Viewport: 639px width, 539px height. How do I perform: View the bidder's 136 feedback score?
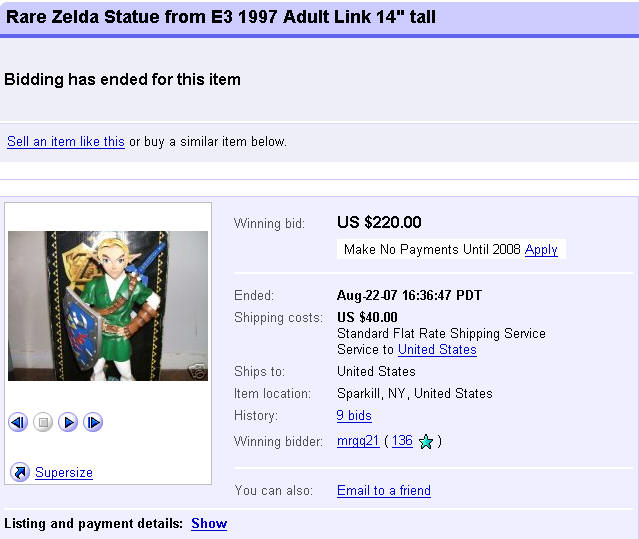402,441
